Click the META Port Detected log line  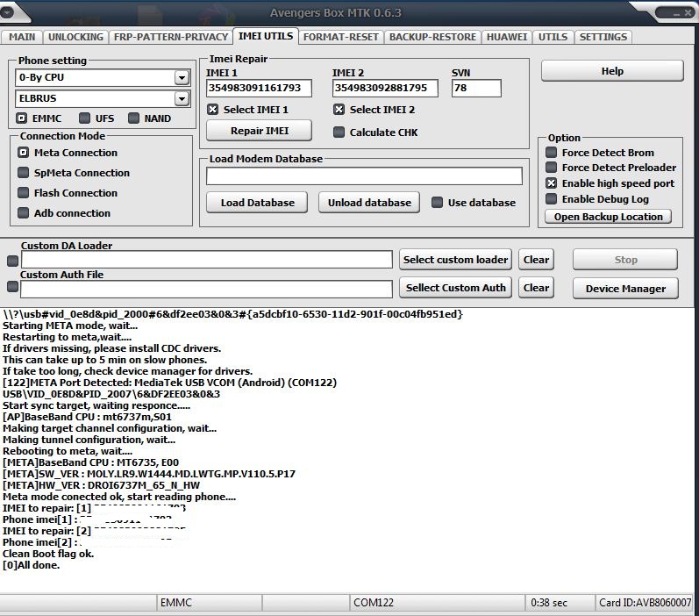click(x=169, y=383)
